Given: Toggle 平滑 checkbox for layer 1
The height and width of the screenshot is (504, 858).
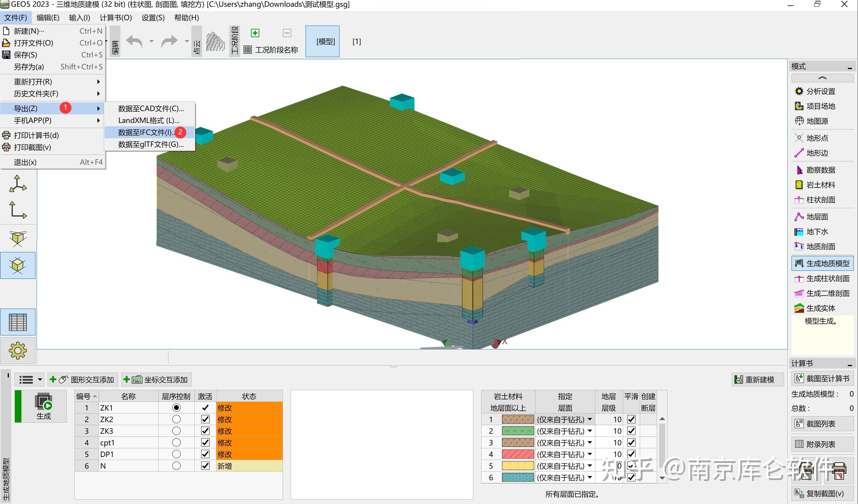Looking at the screenshot, I should click(x=631, y=419).
